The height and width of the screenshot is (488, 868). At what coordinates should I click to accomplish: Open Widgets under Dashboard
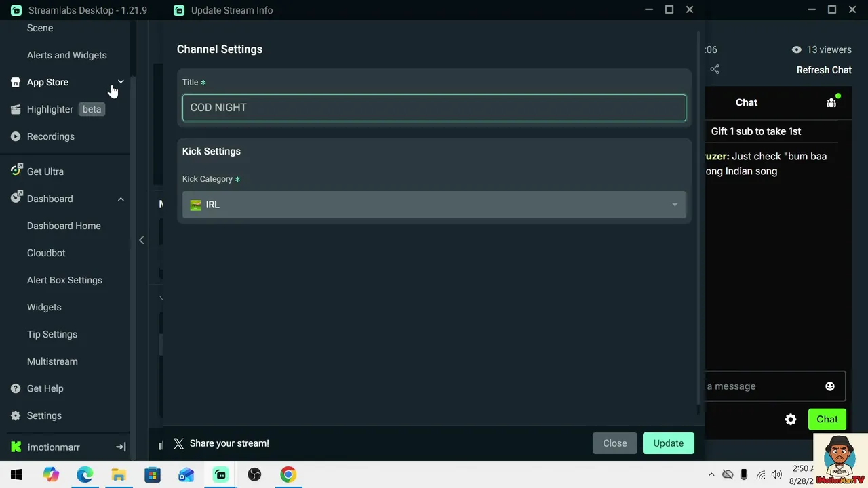(x=44, y=307)
